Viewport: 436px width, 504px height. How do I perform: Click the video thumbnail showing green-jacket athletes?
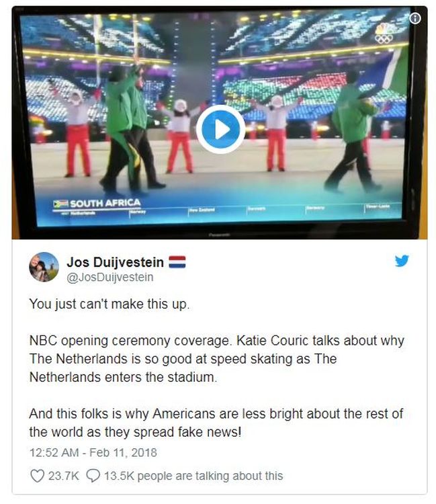pos(220,122)
